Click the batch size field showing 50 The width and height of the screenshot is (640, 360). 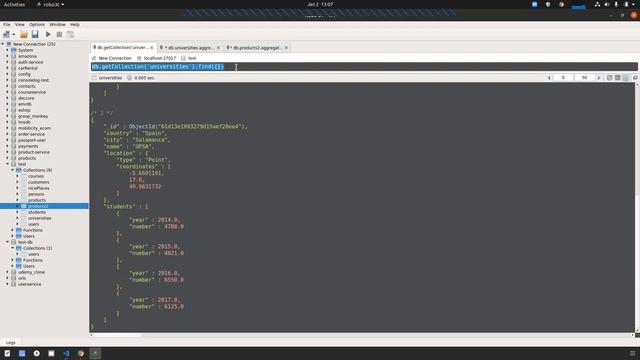[584, 78]
